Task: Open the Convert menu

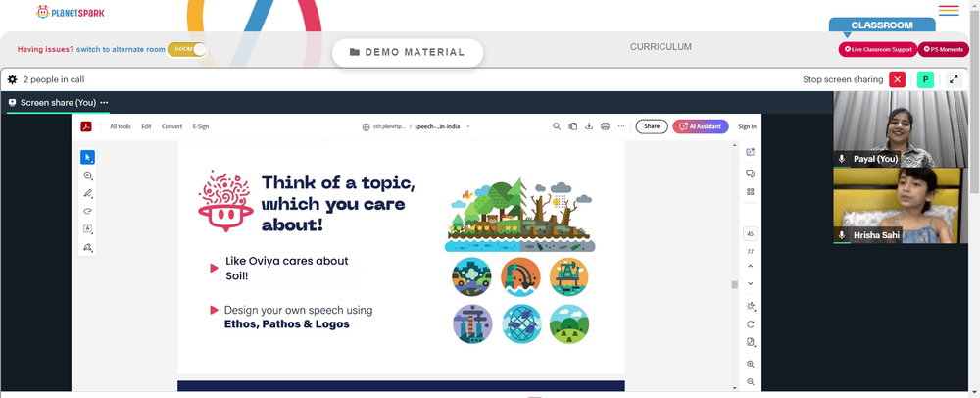Action: pos(171,126)
